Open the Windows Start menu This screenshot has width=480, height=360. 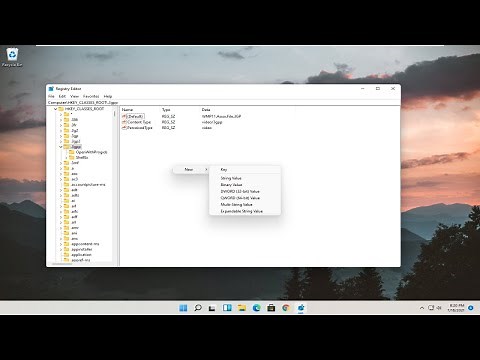183,308
